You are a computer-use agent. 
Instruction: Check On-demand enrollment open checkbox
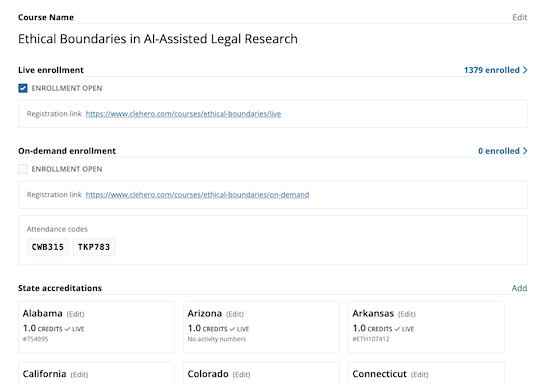[x=23, y=169]
